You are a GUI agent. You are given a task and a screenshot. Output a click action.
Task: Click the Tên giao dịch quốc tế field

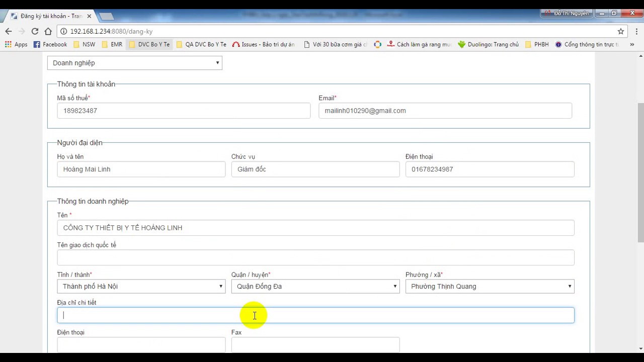pos(315,257)
